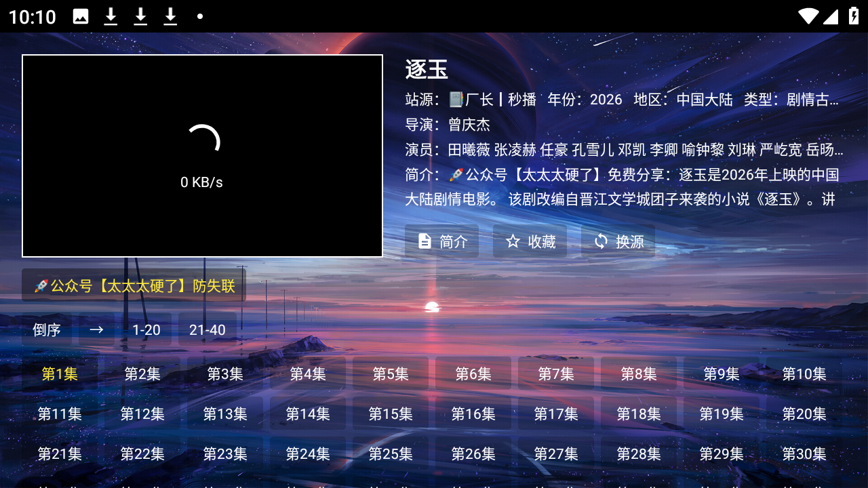Tap the 公众号【太太太硬了】防失联 notice banner
868x488 pixels.
click(x=134, y=285)
